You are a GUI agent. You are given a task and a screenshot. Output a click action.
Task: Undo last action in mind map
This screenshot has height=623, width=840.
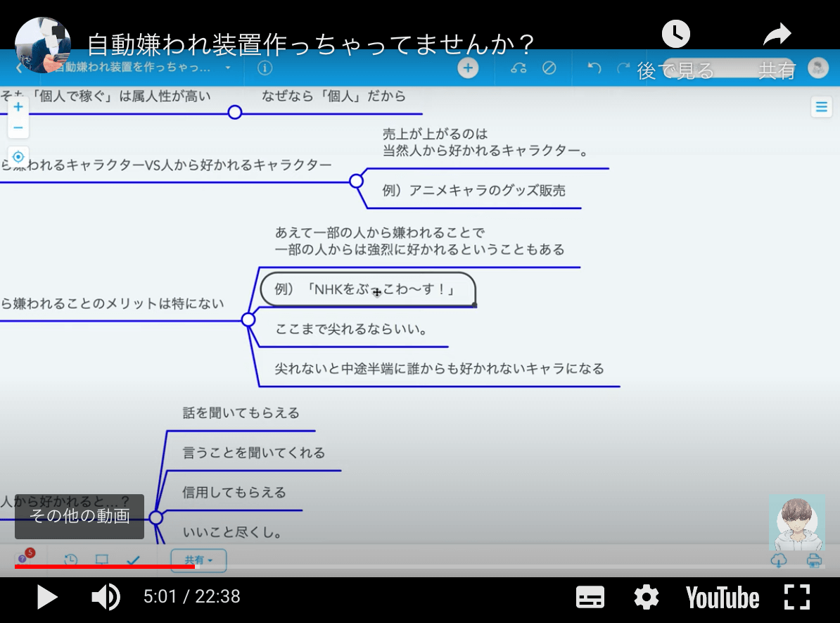tap(594, 68)
